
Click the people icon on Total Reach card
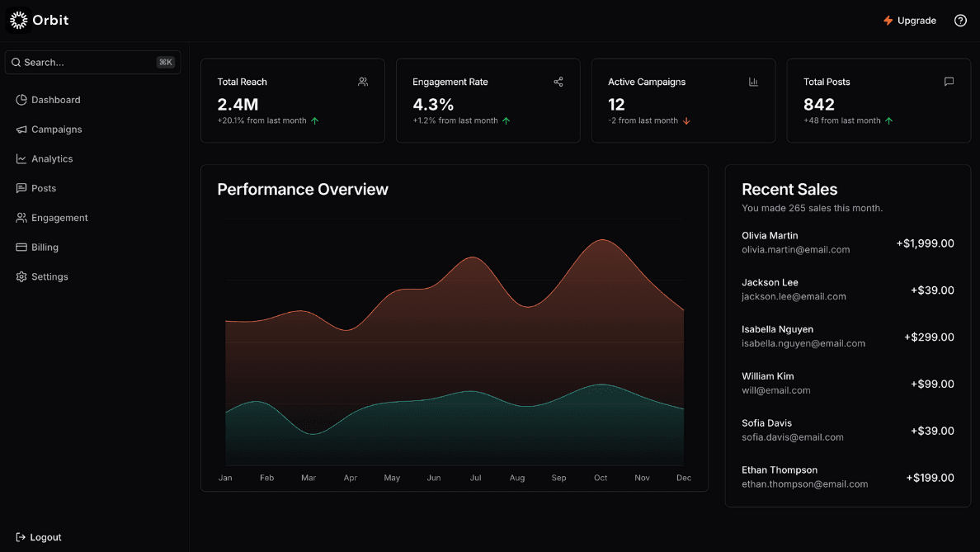point(363,82)
